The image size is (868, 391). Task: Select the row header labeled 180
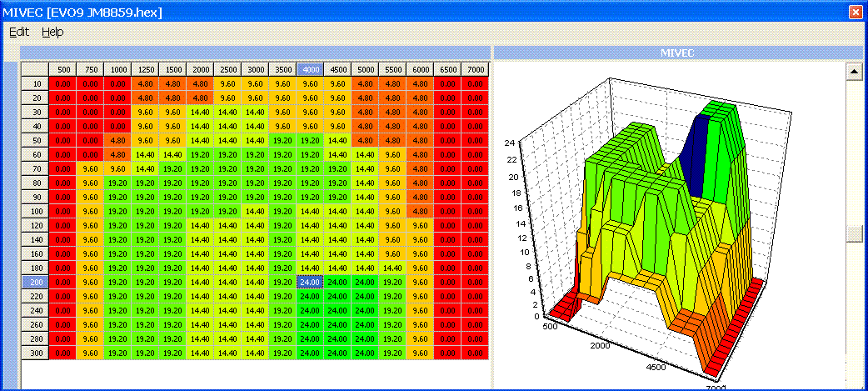36,268
